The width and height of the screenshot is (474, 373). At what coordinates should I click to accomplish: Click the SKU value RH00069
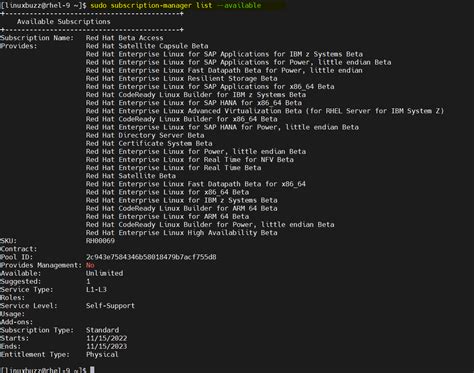pyautogui.click(x=100, y=241)
